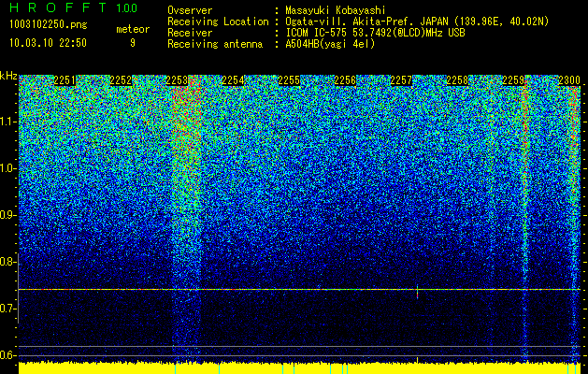
Task: Click the 2251 time label
Action: [x=65, y=80]
